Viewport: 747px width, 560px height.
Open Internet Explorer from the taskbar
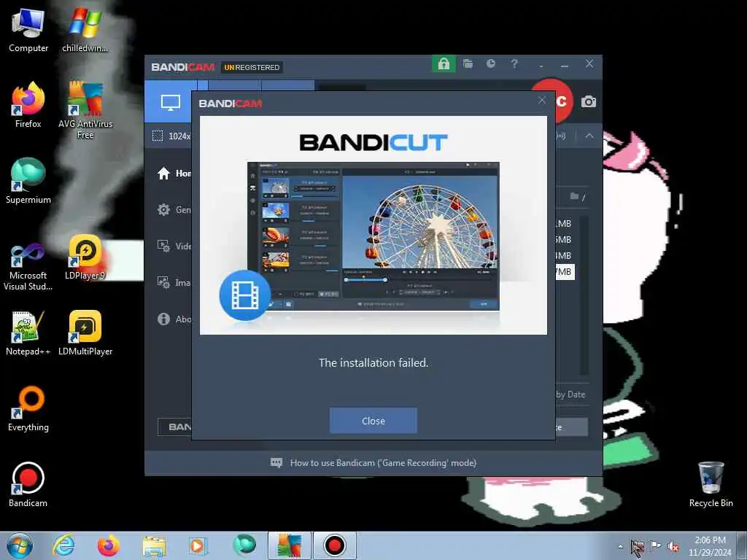[64, 545]
